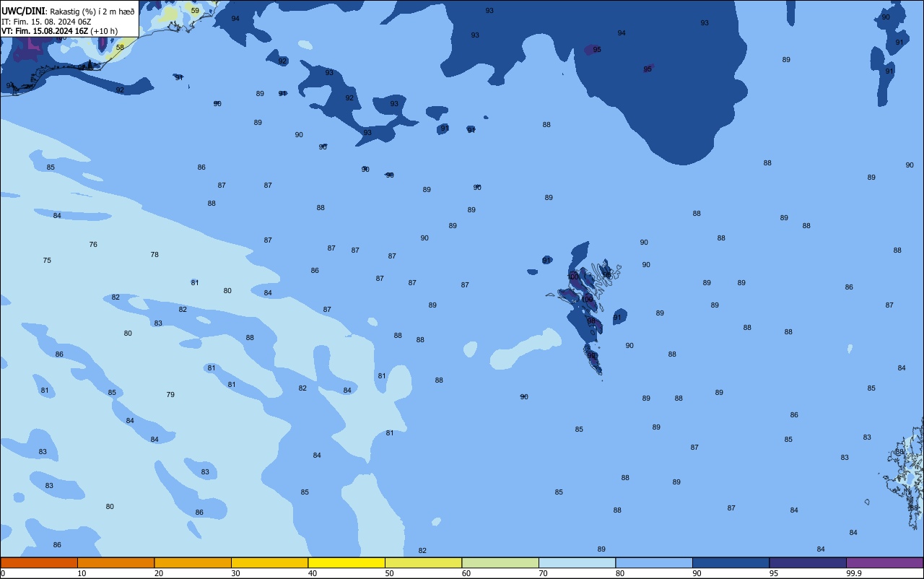Viewport: 924px width, 579px height.
Task: Select the purple legend segment above 99.9
Action: click(885, 562)
